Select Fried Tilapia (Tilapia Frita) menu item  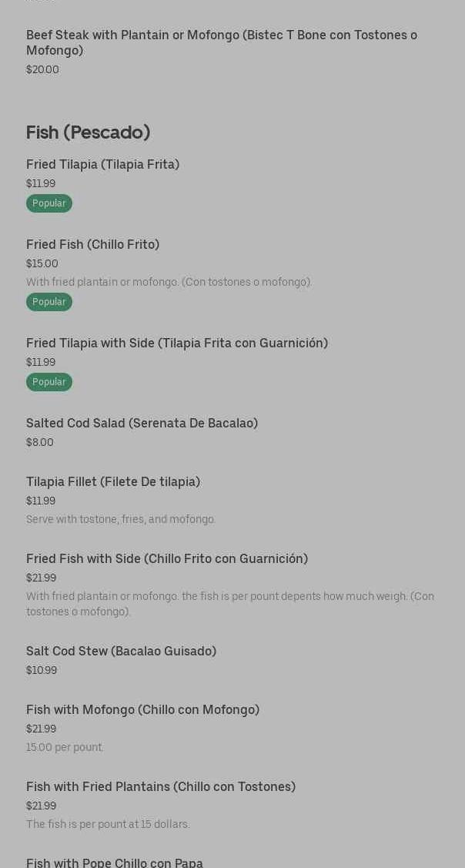(102, 164)
